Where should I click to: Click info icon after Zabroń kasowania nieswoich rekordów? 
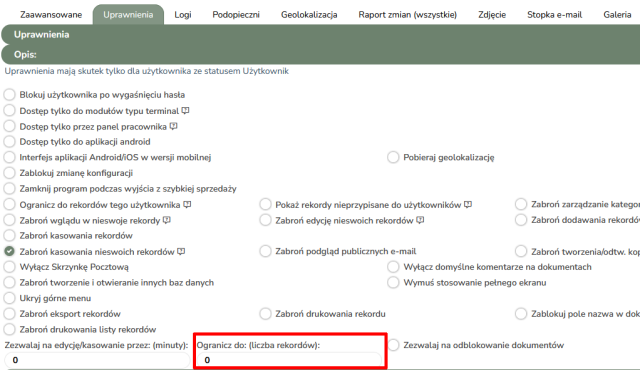[181, 252]
